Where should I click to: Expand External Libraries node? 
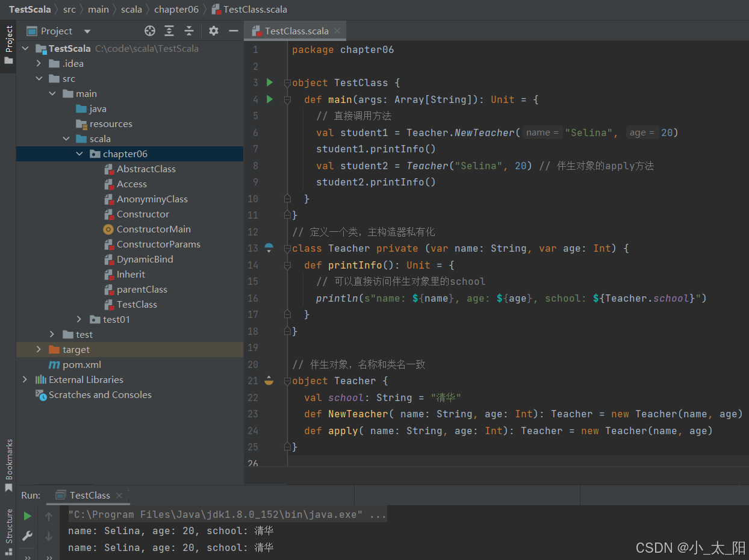click(25, 379)
